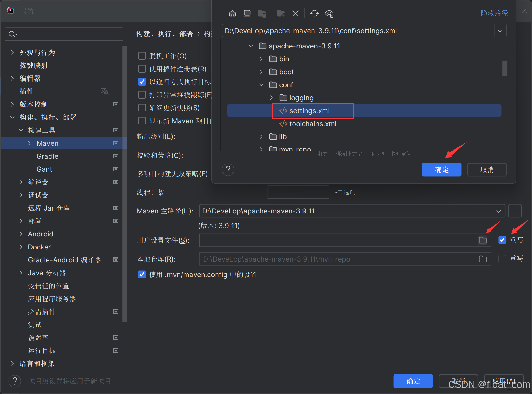532x394 pixels.
Task: Open Docker settings page
Action: 39,247
